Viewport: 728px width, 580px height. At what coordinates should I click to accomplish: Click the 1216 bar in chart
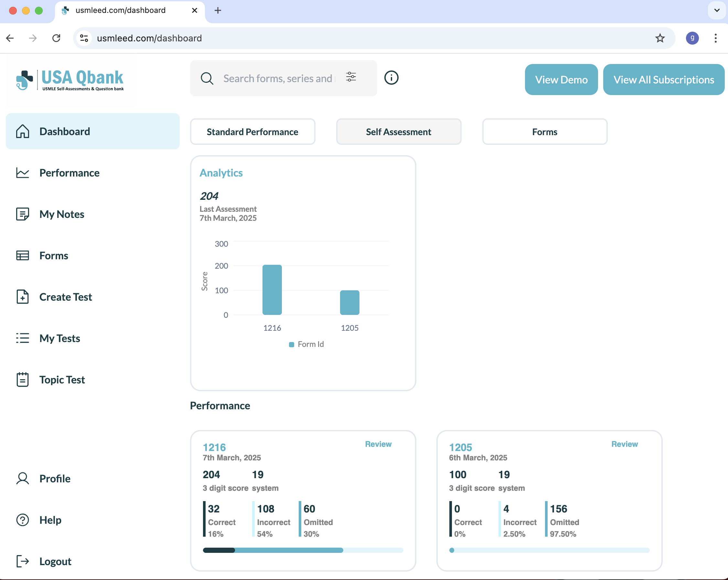(x=272, y=290)
